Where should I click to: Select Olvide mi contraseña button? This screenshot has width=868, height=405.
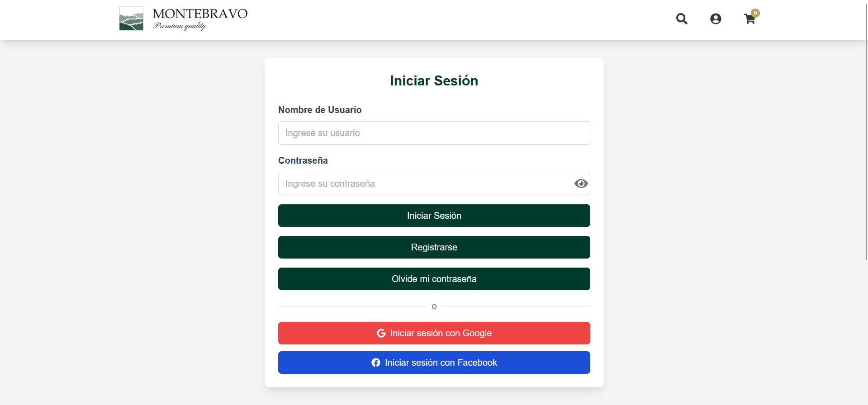click(x=434, y=279)
